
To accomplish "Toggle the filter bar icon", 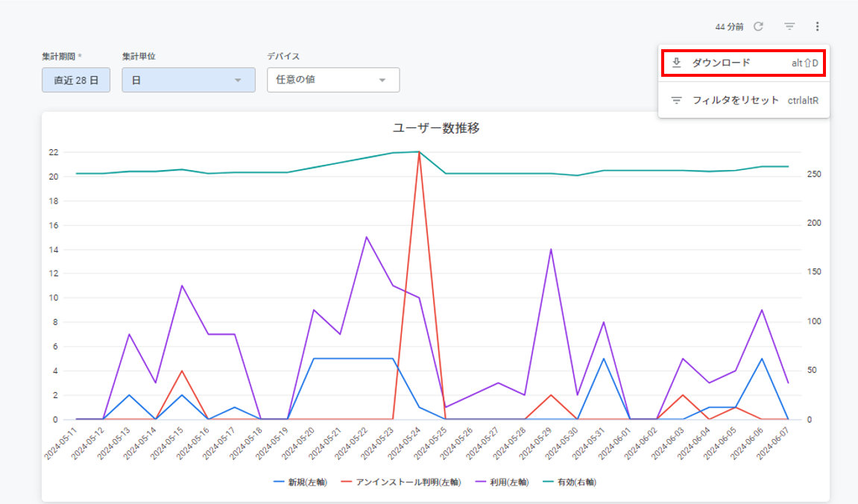I will coord(789,26).
